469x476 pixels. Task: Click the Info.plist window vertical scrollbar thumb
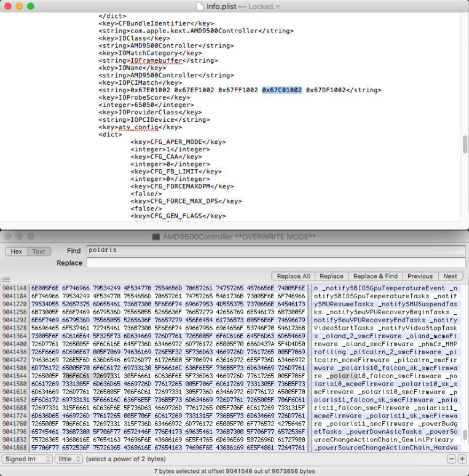coord(465,145)
